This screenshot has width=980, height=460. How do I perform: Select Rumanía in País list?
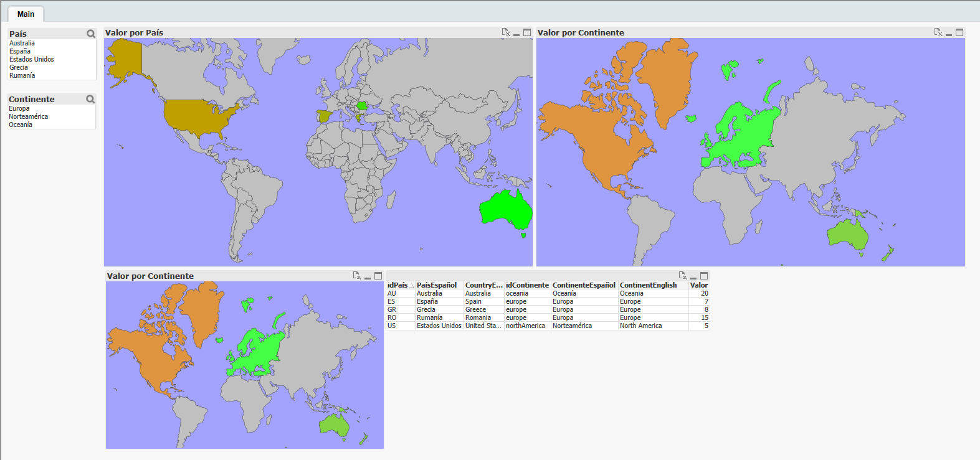[x=22, y=75]
